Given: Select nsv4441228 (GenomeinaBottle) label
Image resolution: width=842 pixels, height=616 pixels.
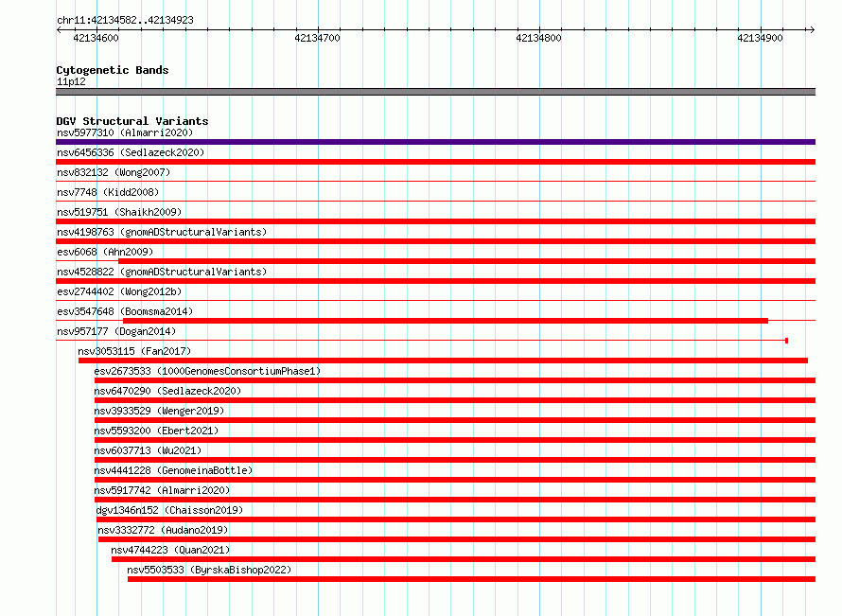Looking at the screenshot, I should 173,470.
